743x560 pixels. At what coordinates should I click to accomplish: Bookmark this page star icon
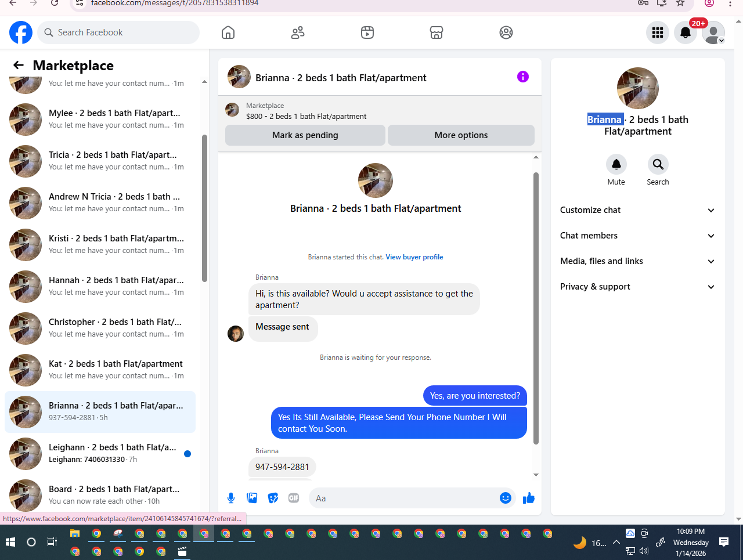point(680,3)
